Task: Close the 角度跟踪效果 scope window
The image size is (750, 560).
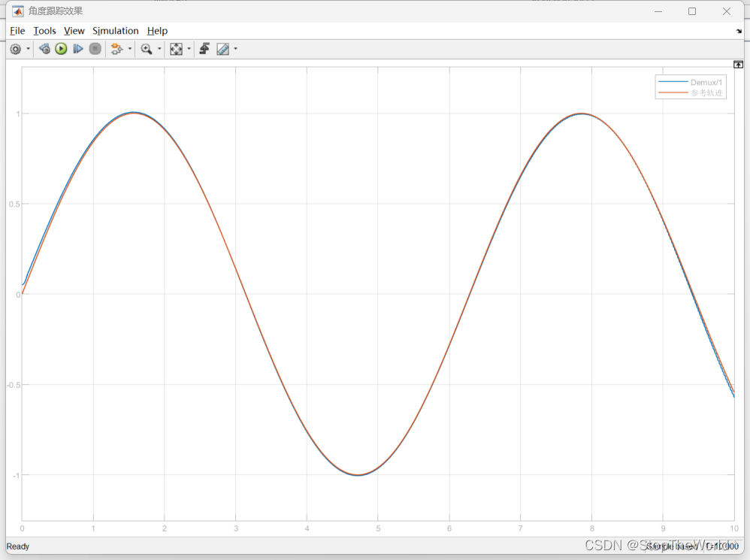Action: 727,11
